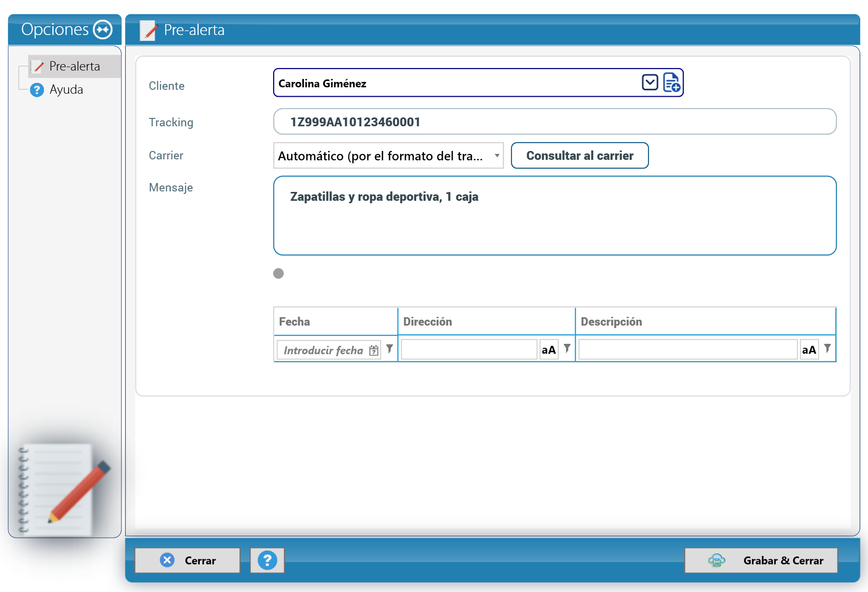Click the Pre-alerta title notepad icon
This screenshot has width=868, height=592.
(x=148, y=30)
